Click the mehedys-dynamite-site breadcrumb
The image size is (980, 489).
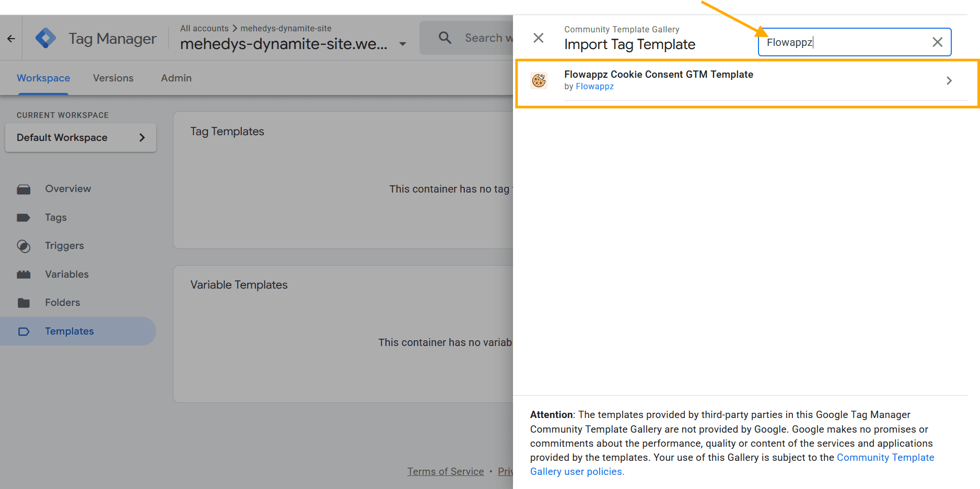click(286, 28)
